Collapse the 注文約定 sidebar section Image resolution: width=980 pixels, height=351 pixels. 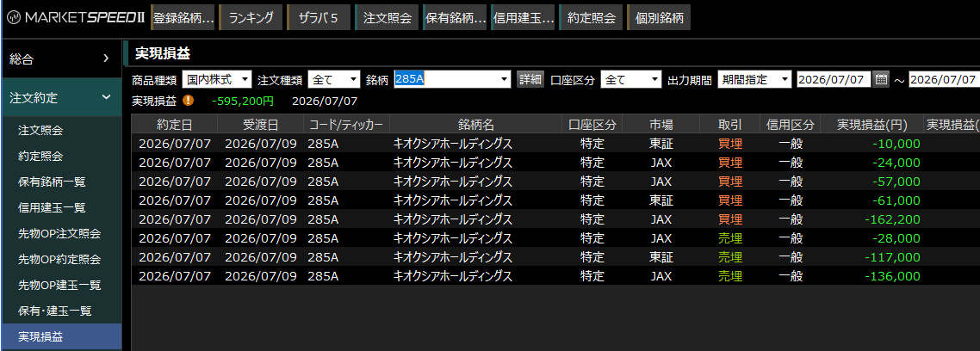click(61, 97)
